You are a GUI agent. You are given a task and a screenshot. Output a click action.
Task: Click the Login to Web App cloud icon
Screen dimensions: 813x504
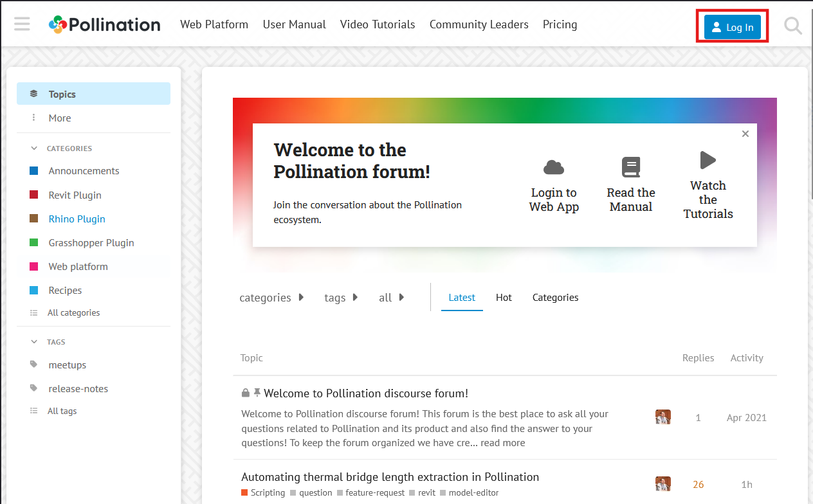pyautogui.click(x=553, y=168)
